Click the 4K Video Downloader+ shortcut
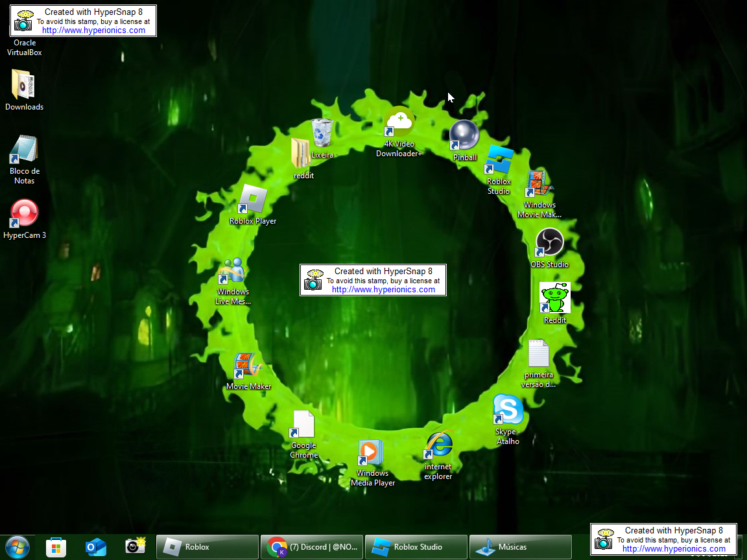 tap(399, 123)
